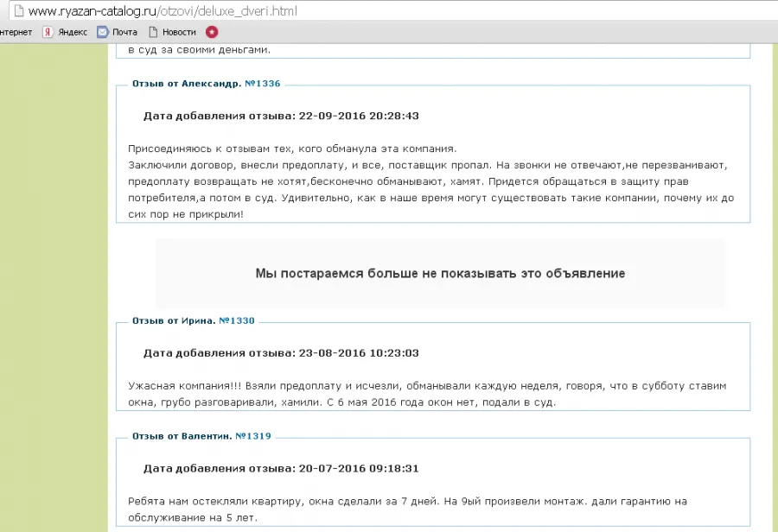The height and width of the screenshot is (532, 778).
Task: Click text 'Ребята нам остекляли квартиру'
Action: coord(214,501)
